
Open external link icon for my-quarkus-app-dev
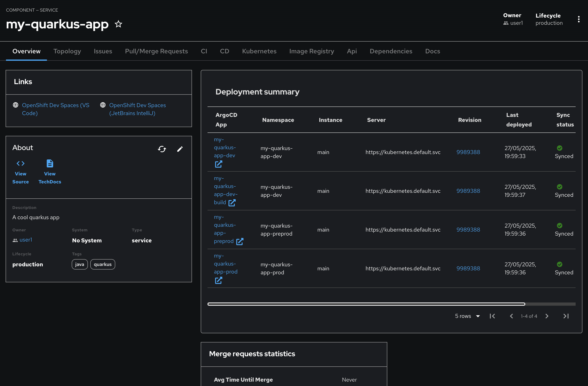[218, 164]
